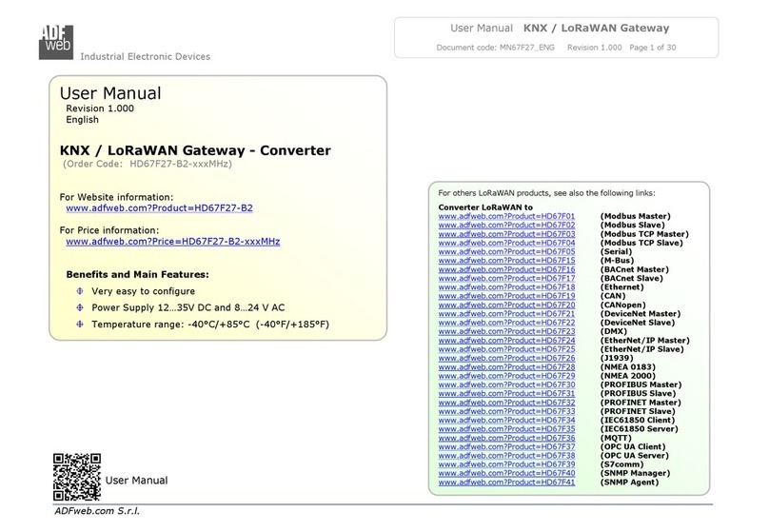Click the '(MQTT)' label

pos(616,438)
